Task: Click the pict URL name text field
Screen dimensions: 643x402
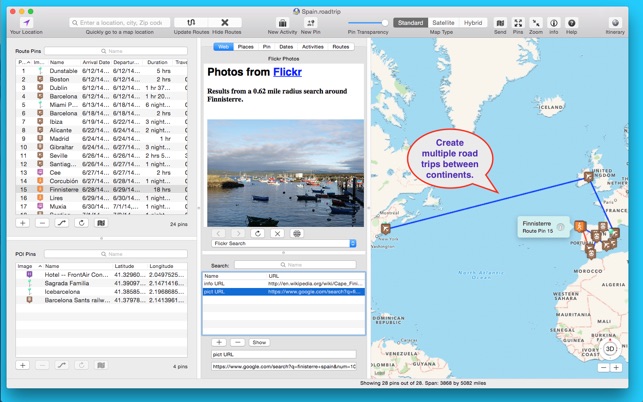Action: (x=284, y=354)
